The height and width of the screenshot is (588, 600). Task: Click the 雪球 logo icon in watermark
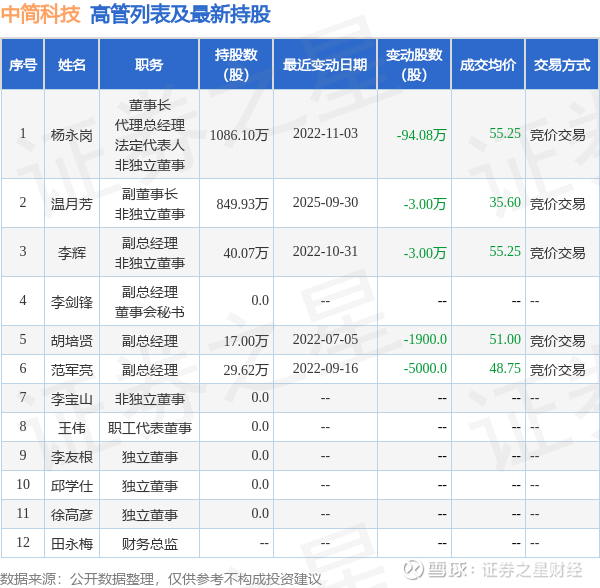pyautogui.click(x=413, y=570)
